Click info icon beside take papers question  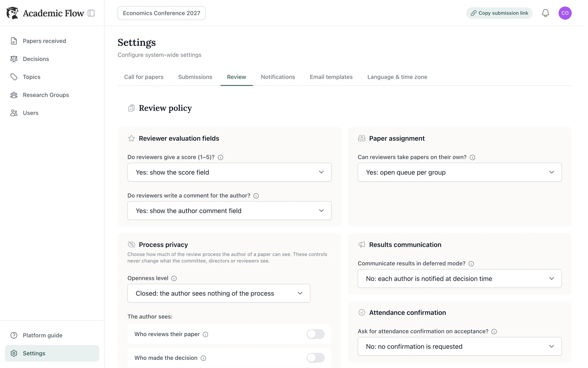(x=472, y=157)
